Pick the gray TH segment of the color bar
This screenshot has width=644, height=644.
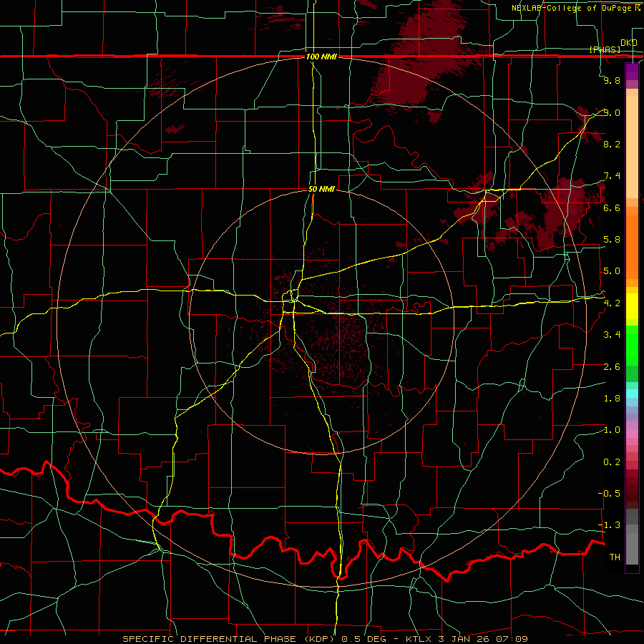(632, 548)
